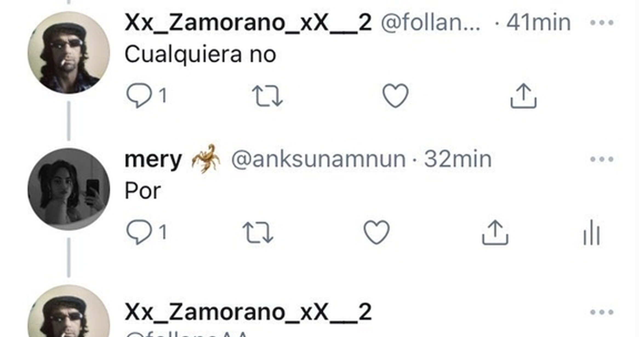
Task: Reply to mery's "Por" tweet
Action: (x=139, y=232)
